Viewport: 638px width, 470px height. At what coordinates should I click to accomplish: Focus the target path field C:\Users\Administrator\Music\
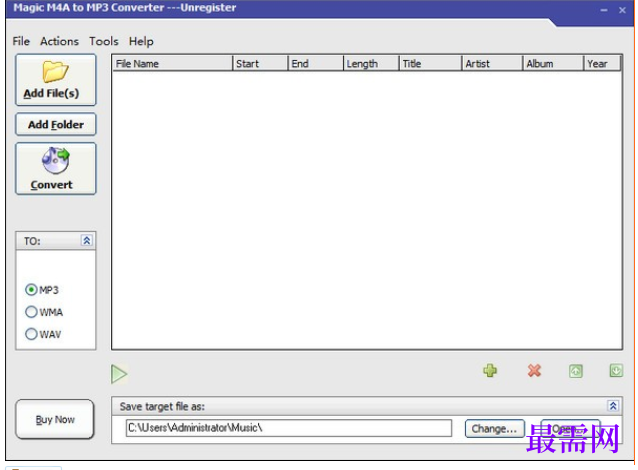pyautogui.click(x=289, y=428)
